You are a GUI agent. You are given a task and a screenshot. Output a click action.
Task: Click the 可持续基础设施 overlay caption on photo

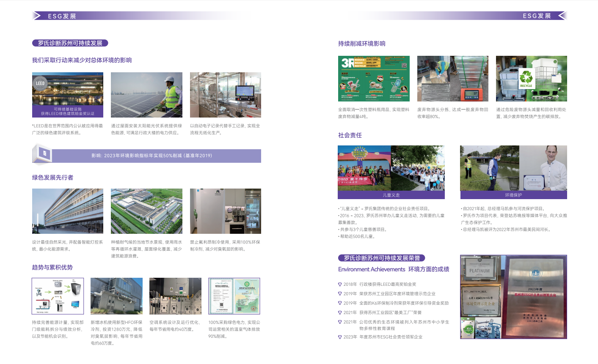click(68, 112)
